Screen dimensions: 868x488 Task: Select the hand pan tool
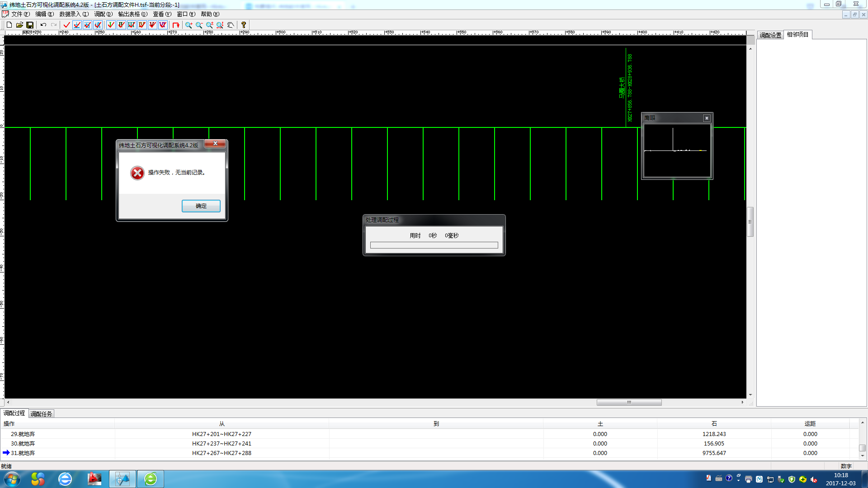pos(231,25)
